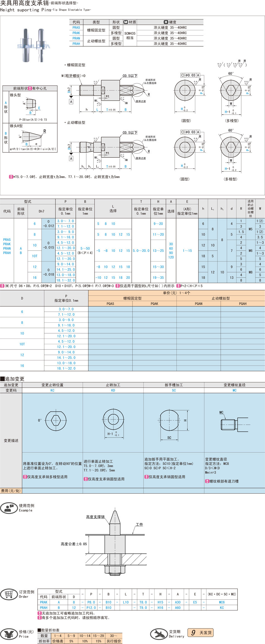The image size is (265, 644).
Task: Select the PRAH code in the type table
Action: click(76, 44)
